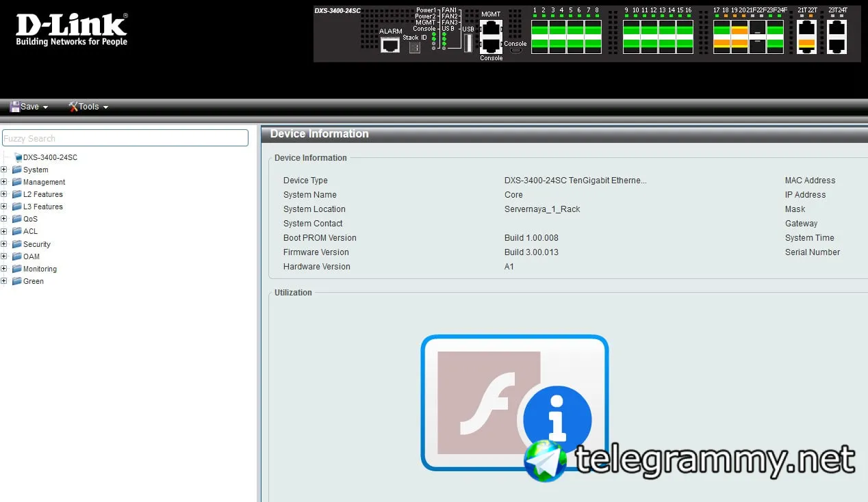This screenshot has width=868, height=502.
Task: Select L2 Features in the tree
Action: 43,195
